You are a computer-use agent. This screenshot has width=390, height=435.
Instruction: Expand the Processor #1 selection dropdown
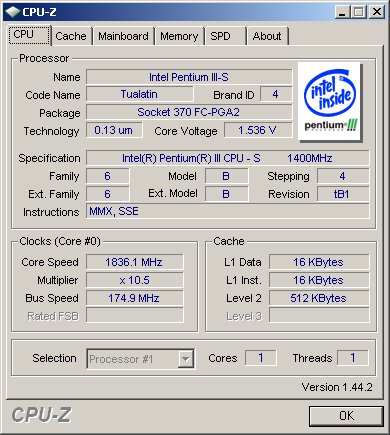pos(186,359)
